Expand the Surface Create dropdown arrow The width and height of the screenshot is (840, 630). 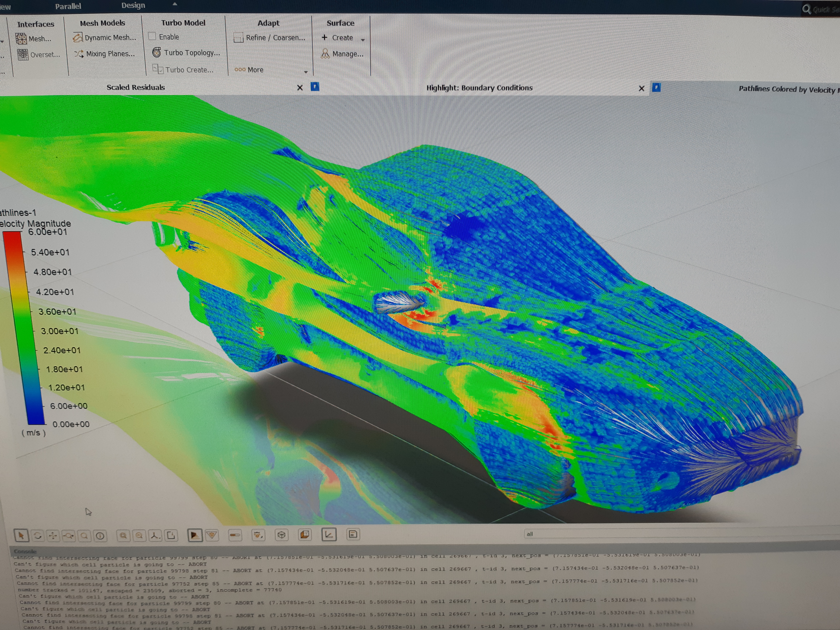click(x=363, y=40)
